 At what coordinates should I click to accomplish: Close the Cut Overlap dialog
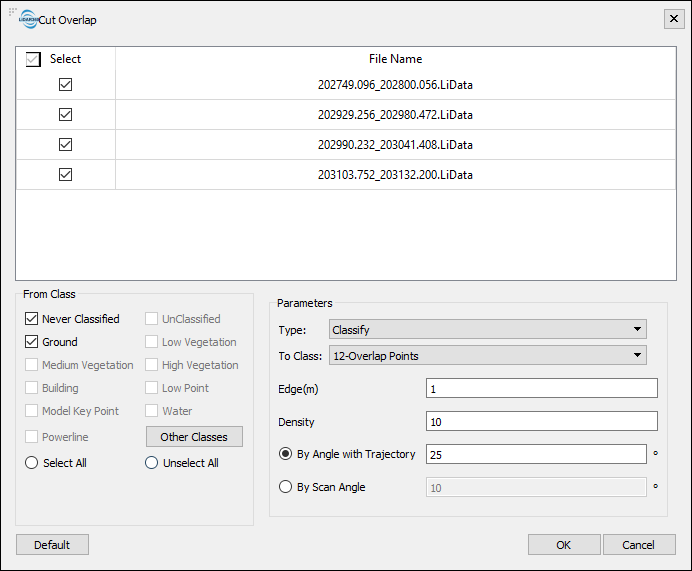tap(674, 19)
